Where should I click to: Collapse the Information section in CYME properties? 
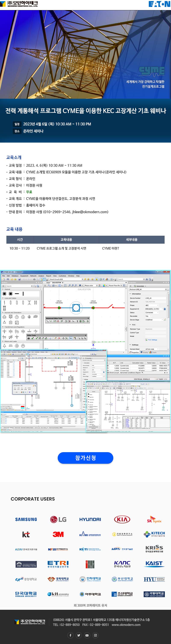130,294
